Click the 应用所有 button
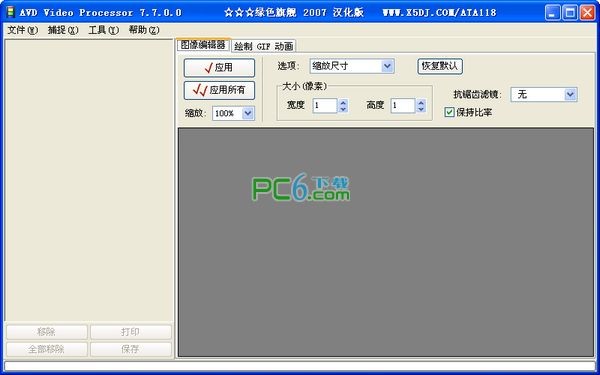This screenshot has width=600, height=375. (219, 90)
